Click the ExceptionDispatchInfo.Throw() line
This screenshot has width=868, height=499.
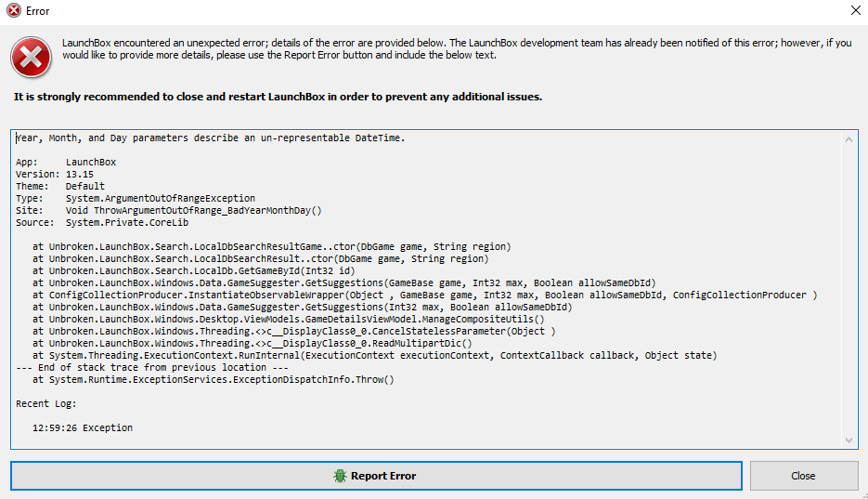214,380
